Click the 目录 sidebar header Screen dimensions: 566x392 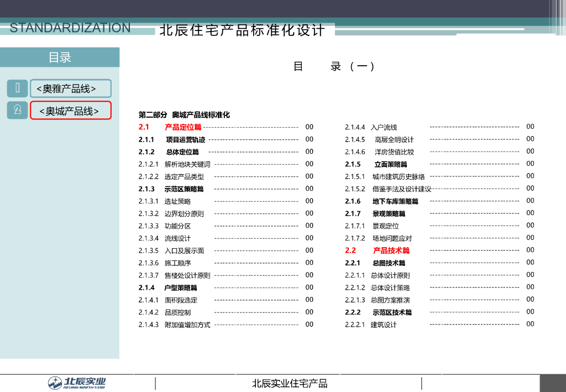point(60,58)
